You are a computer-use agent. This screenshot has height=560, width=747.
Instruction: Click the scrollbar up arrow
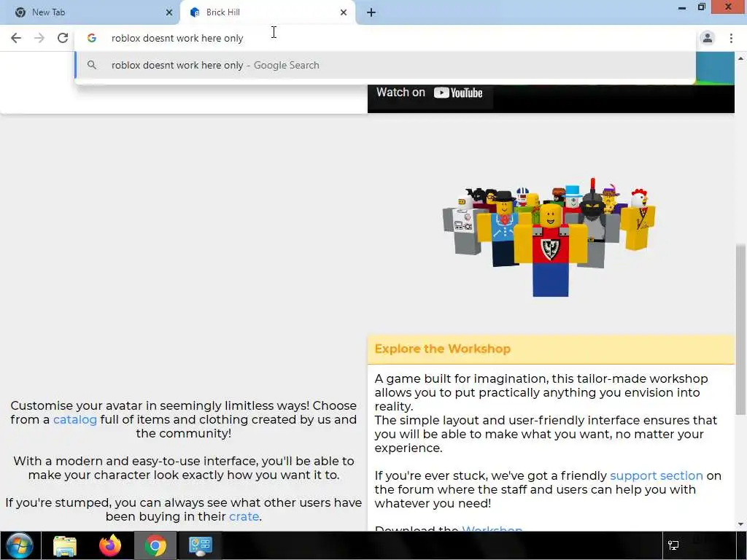tap(741, 58)
